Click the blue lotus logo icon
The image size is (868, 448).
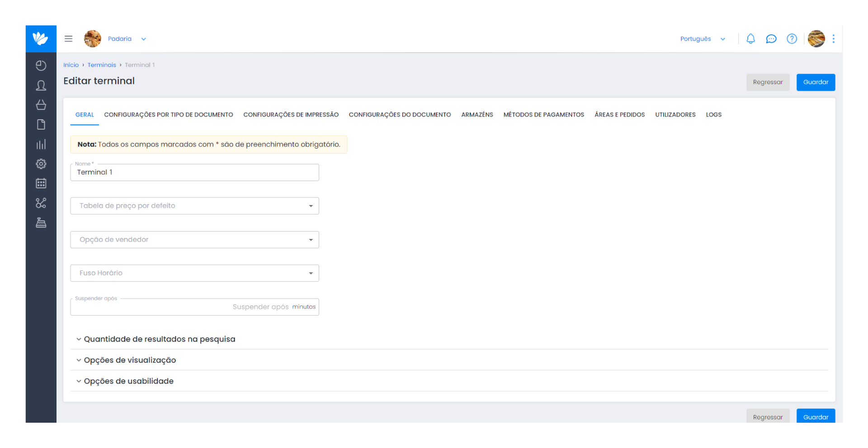(41, 39)
